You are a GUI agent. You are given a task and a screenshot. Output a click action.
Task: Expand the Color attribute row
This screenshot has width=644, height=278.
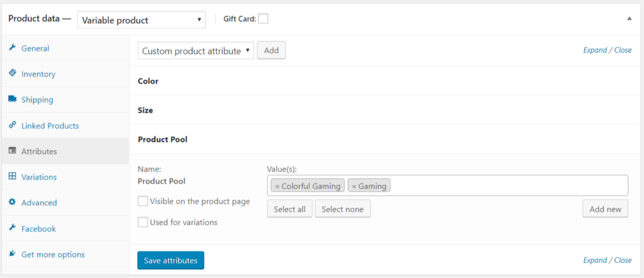[x=387, y=81]
